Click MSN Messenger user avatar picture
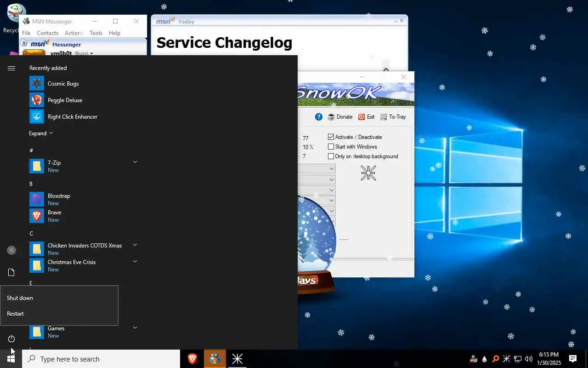Screen dimensions: 588x368 (x=34, y=52)
